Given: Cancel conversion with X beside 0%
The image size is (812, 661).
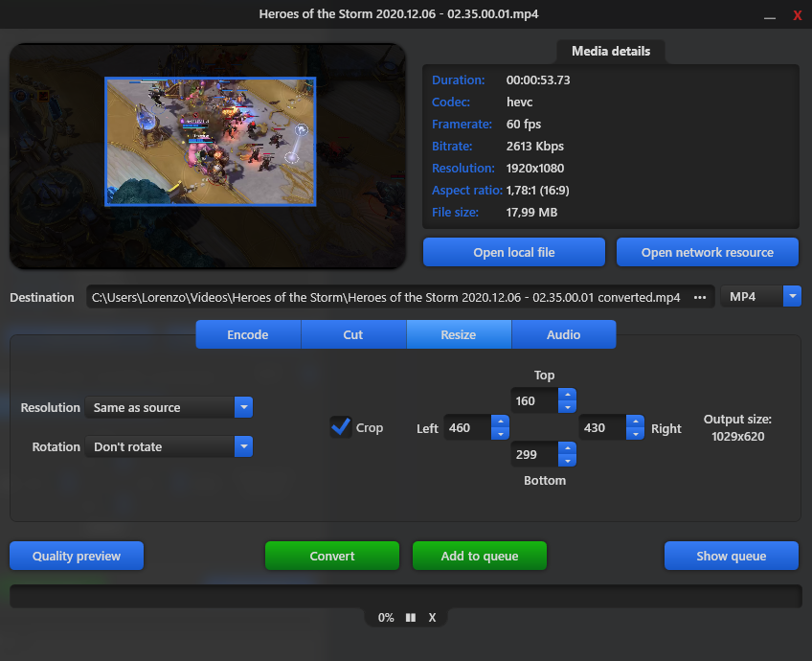Looking at the screenshot, I should pos(432,618).
